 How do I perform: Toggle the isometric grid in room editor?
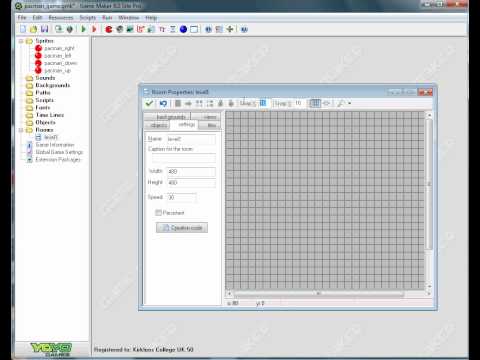327,103
